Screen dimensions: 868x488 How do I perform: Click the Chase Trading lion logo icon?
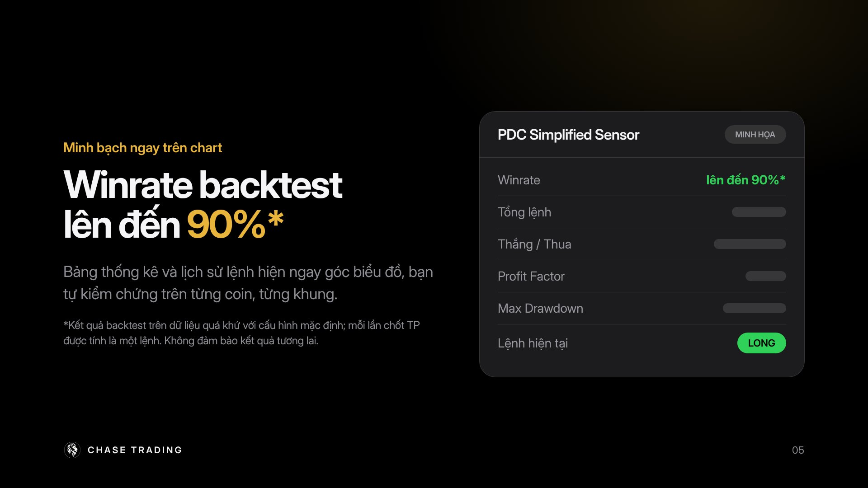(x=72, y=450)
